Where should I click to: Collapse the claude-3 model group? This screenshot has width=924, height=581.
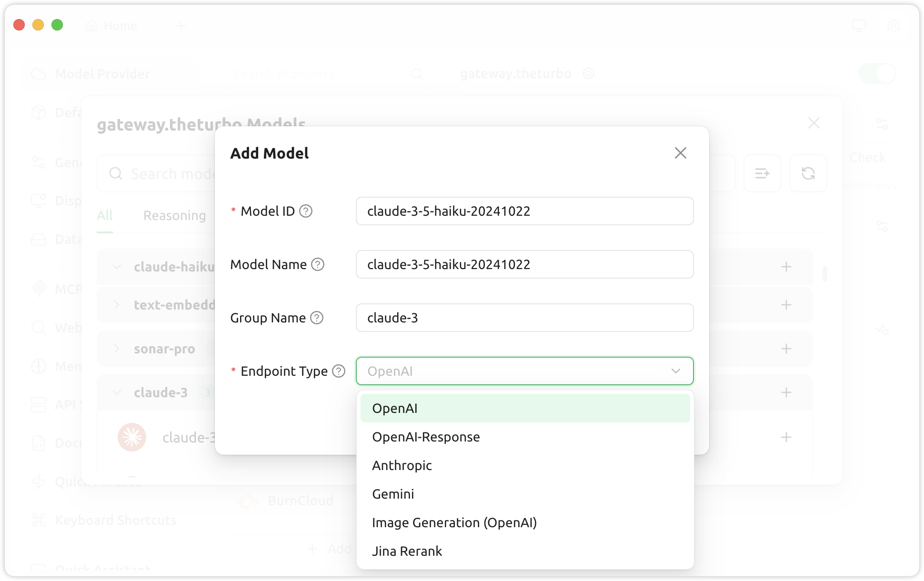117,392
